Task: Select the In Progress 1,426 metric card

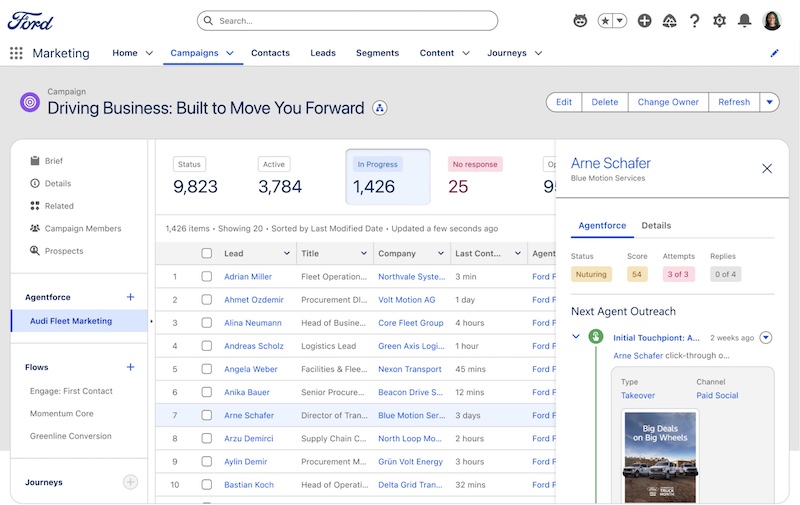Action: click(388, 176)
